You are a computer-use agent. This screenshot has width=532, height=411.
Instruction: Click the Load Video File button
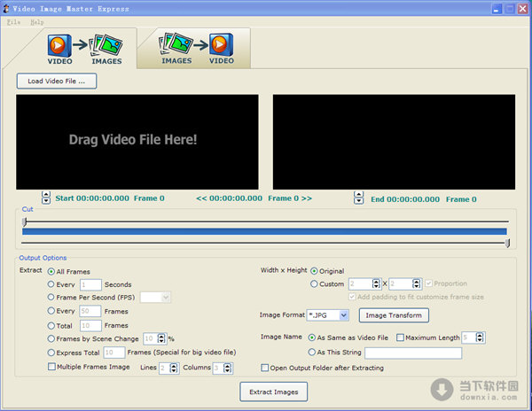pos(57,81)
